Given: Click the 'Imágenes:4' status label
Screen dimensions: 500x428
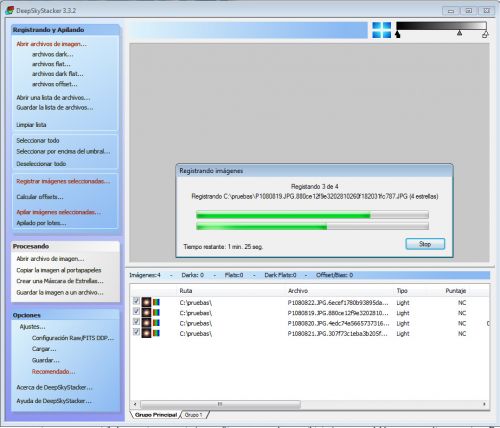Looking at the screenshot, I should pyautogui.click(x=145, y=275).
